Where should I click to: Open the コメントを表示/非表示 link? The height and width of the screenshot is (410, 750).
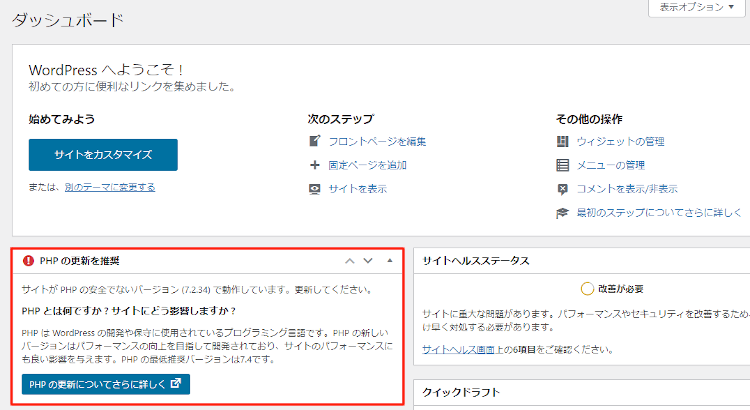point(627,189)
